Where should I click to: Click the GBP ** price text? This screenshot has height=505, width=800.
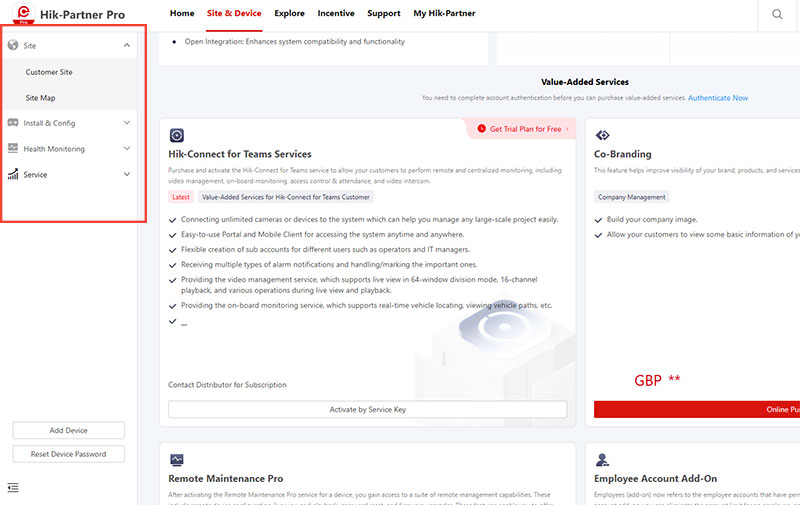(x=657, y=380)
